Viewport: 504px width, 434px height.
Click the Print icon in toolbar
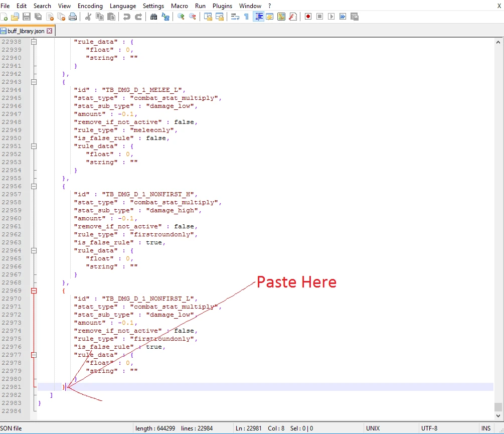pyautogui.click(x=73, y=17)
